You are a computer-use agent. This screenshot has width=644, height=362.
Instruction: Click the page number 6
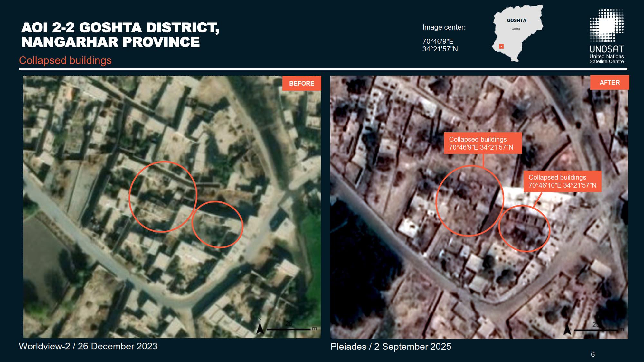point(593,354)
